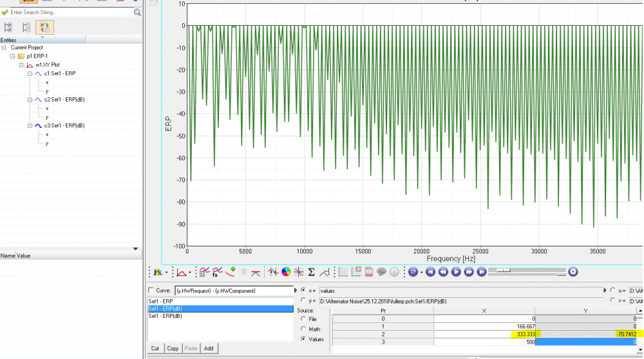Step animation forward with fast-forward button

(x=469, y=272)
